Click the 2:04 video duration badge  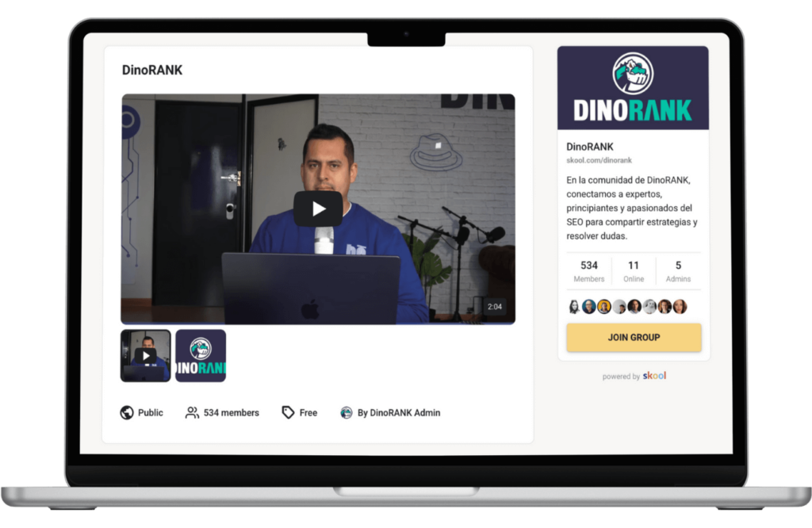pyautogui.click(x=495, y=307)
